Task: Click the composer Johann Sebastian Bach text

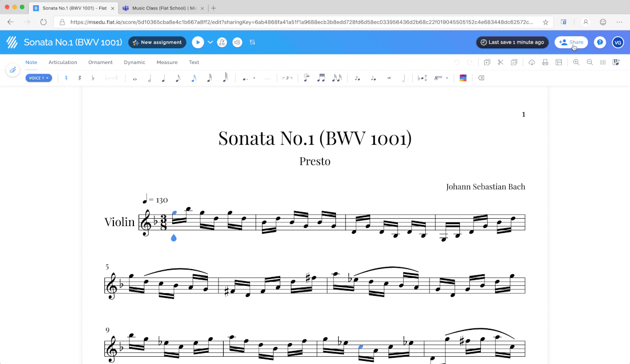Action: [486, 187]
